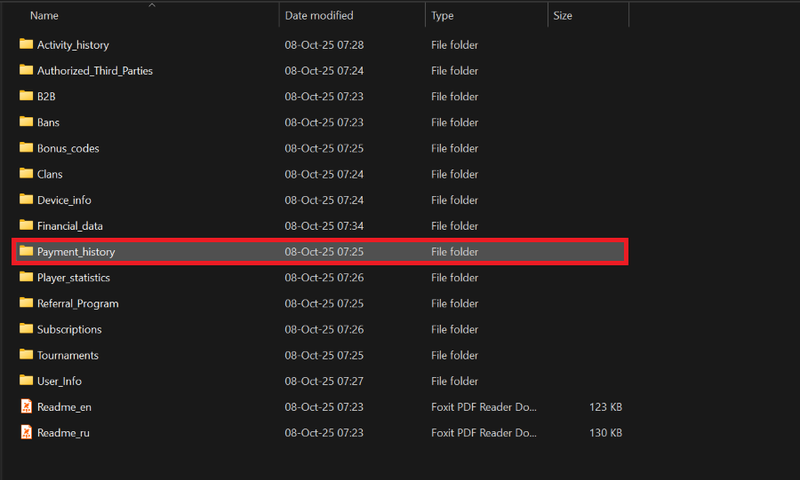Select the Bans folder icon
This screenshot has height=480, width=800.
[26, 123]
